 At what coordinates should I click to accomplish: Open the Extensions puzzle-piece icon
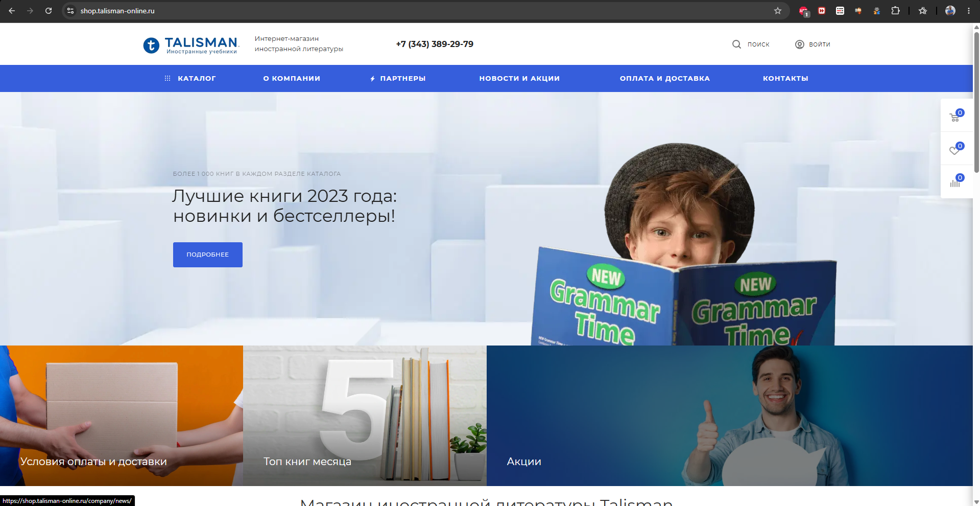[895, 11]
